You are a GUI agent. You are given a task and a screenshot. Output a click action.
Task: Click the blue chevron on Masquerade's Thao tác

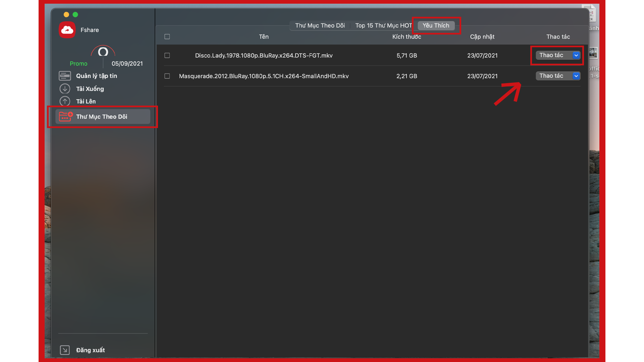click(576, 76)
